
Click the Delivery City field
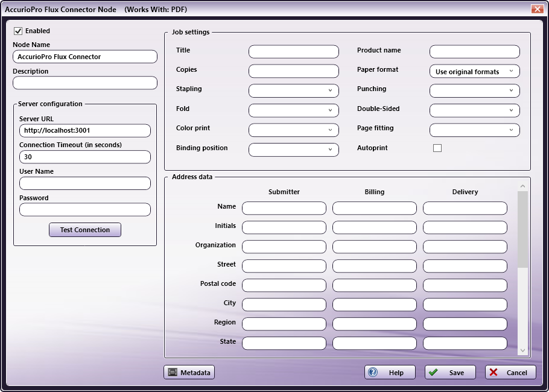465,305
